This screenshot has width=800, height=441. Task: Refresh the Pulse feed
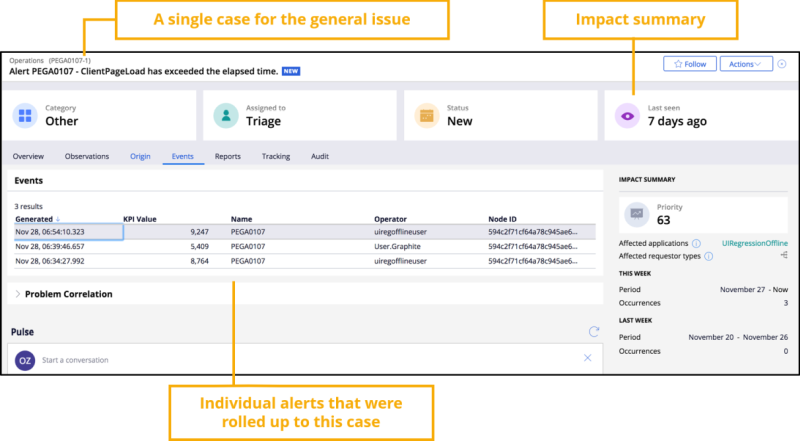tap(594, 331)
